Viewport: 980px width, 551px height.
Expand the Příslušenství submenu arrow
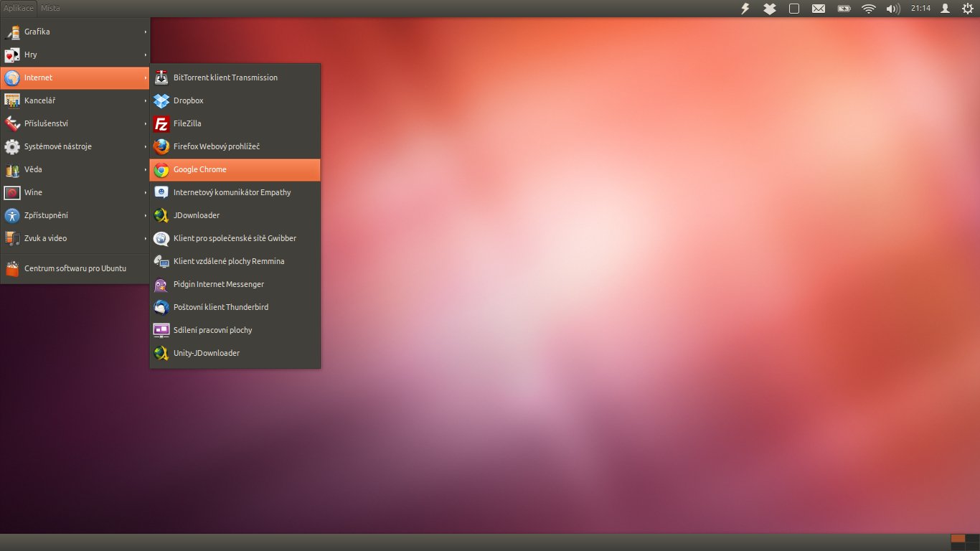tap(146, 123)
